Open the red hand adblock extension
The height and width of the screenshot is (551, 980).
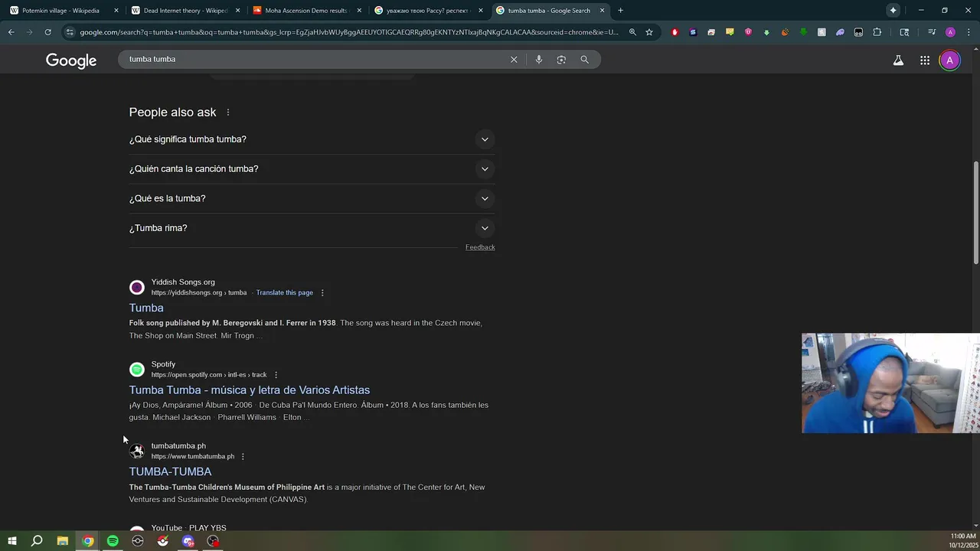(675, 32)
